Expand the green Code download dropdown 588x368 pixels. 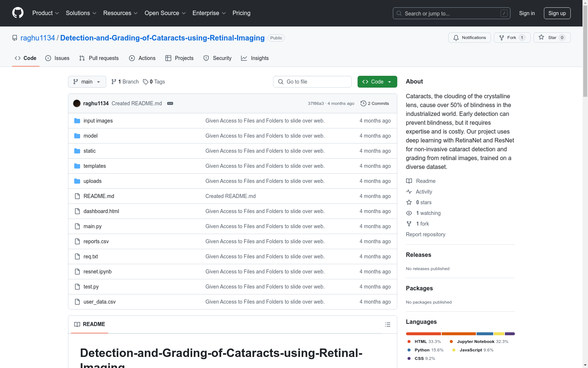point(389,82)
